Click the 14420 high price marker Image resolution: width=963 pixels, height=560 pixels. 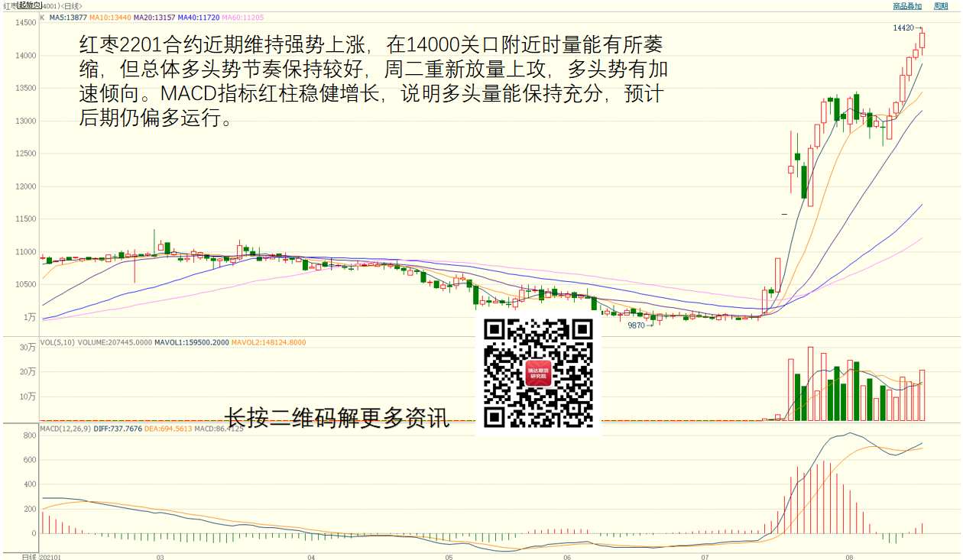(x=903, y=28)
